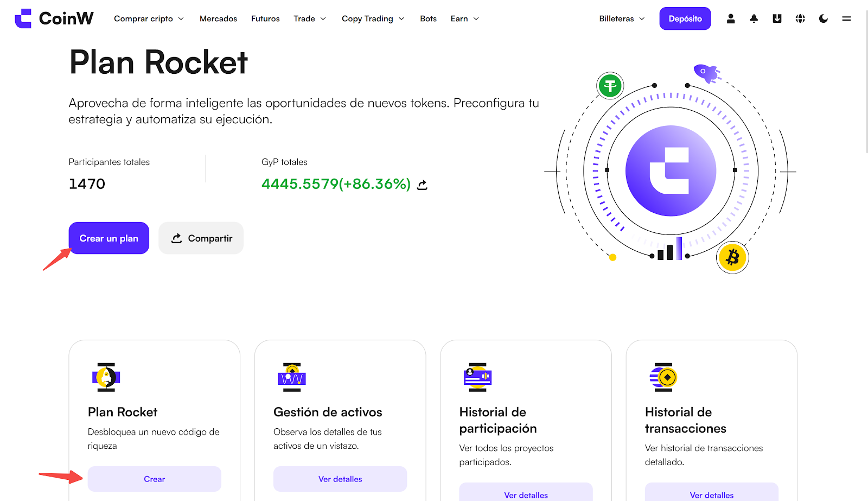The image size is (868, 501).
Task: Click the page's vertical scrollbar
Action: pyautogui.click(x=865, y=81)
